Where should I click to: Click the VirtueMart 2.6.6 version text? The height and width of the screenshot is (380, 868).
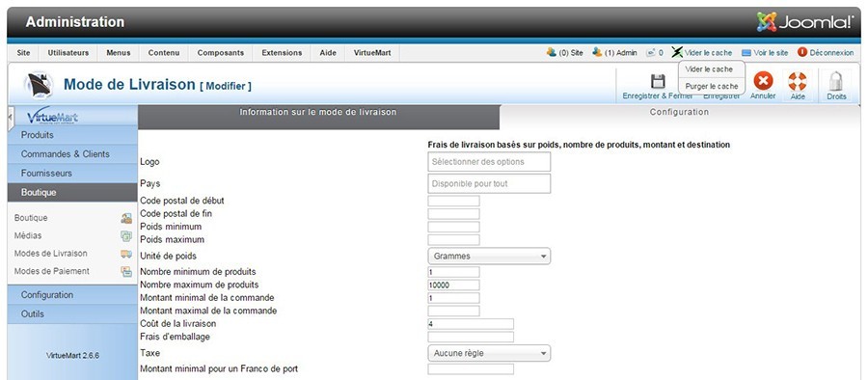click(72, 356)
